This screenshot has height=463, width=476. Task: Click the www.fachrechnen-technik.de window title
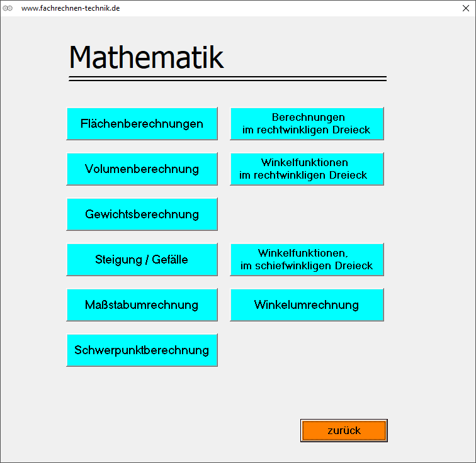tap(71, 8)
